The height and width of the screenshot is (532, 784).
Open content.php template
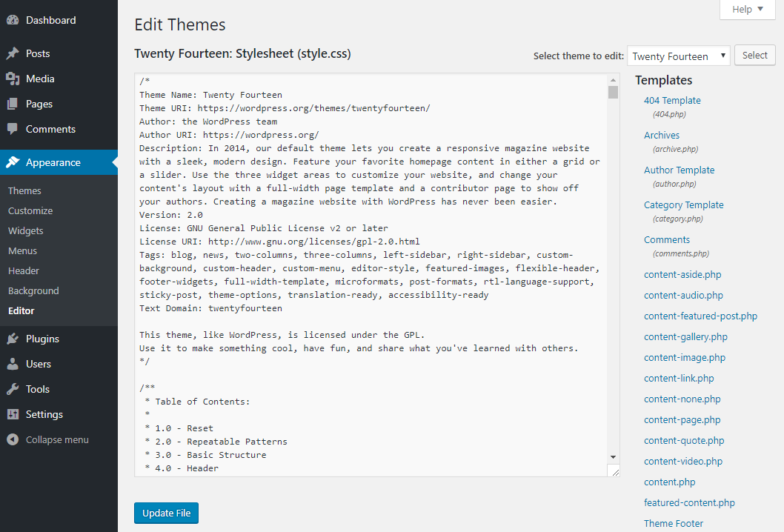669,482
